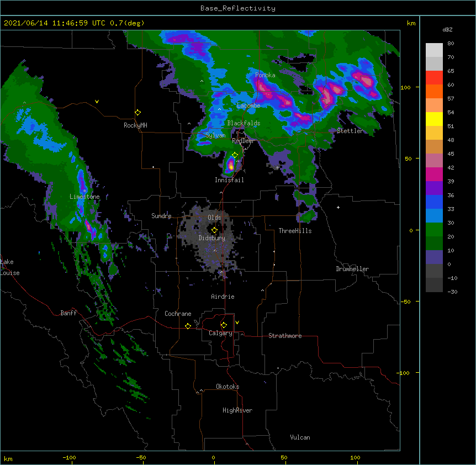Click the ThreeHills label
This screenshot has height=465, width=476.
(295, 231)
